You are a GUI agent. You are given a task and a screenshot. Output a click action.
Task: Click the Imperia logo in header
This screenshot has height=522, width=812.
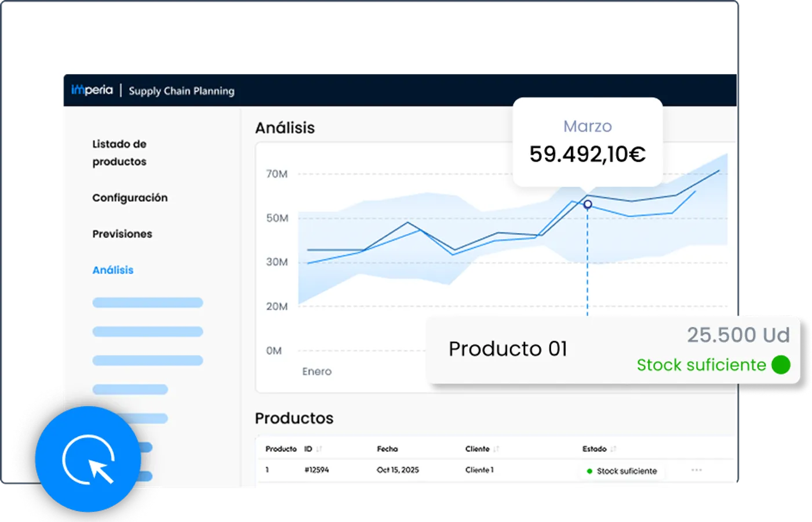coord(92,90)
